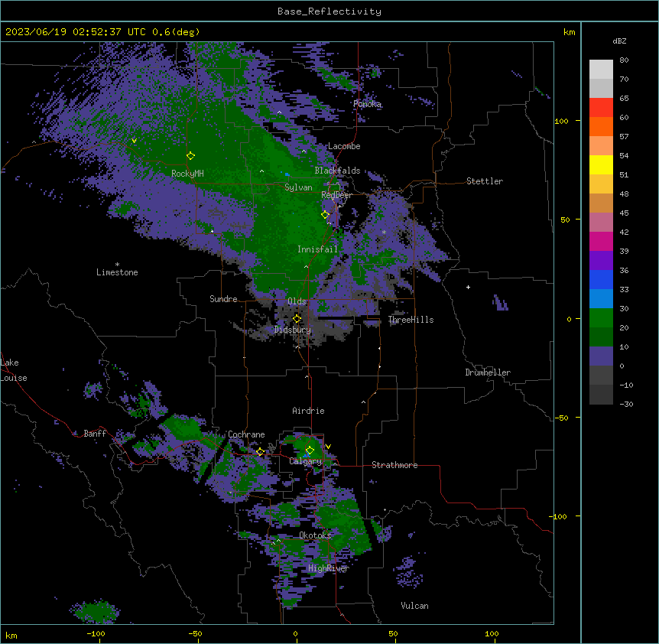Click the yellow diamond marker above RockyMH
Screen dimensions: 659x644
190,156
